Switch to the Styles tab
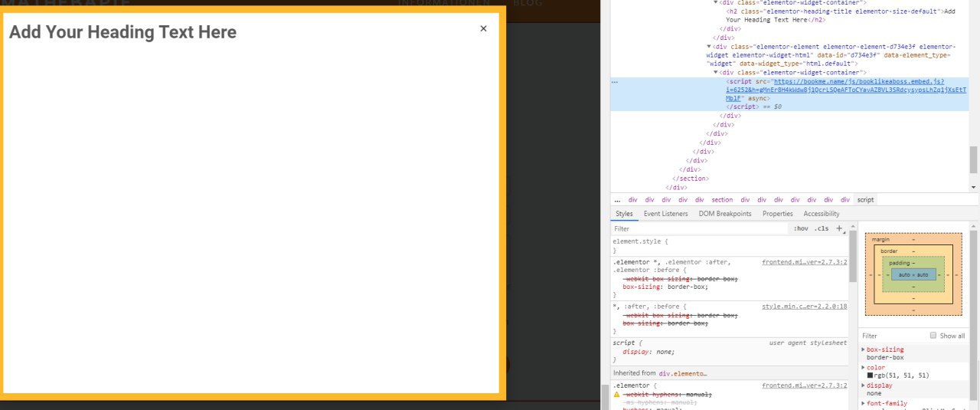This screenshot has width=980, height=410. [x=625, y=214]
